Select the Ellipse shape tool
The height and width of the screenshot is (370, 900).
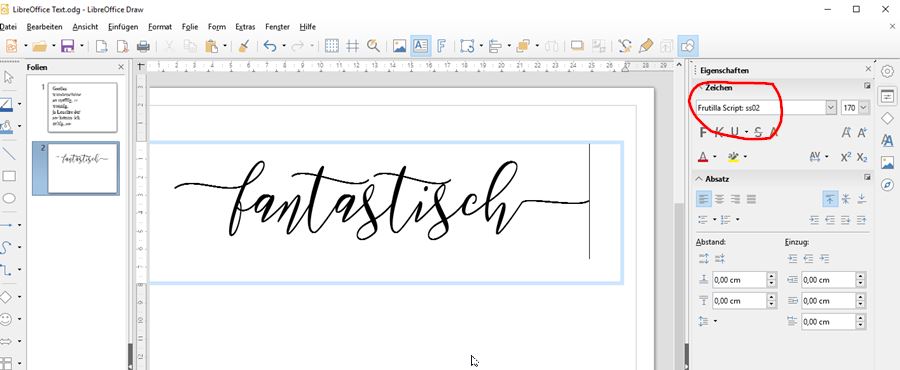point(9,198)
